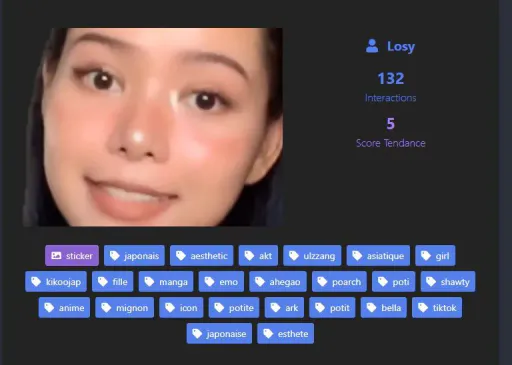Open the shawty tag
Image resolution: width=512 pixels, height=365 pixels.
[x=448, y=282]
